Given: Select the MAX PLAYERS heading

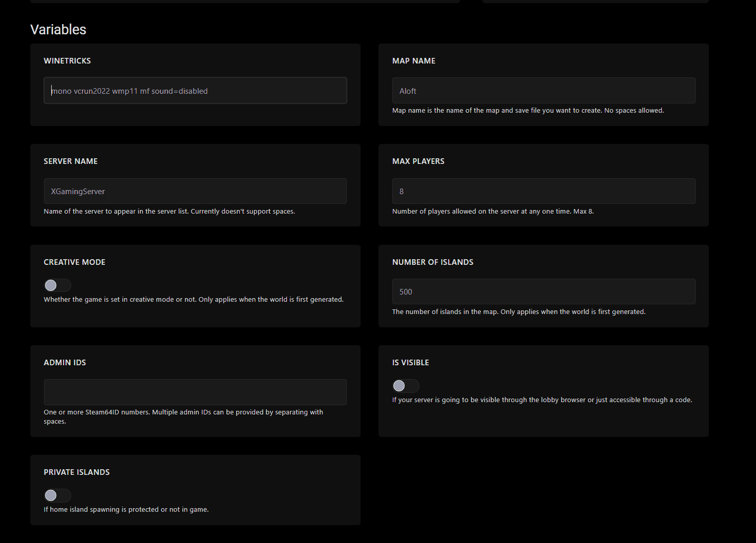Looking at the screenshot, I should pos(418,161).
